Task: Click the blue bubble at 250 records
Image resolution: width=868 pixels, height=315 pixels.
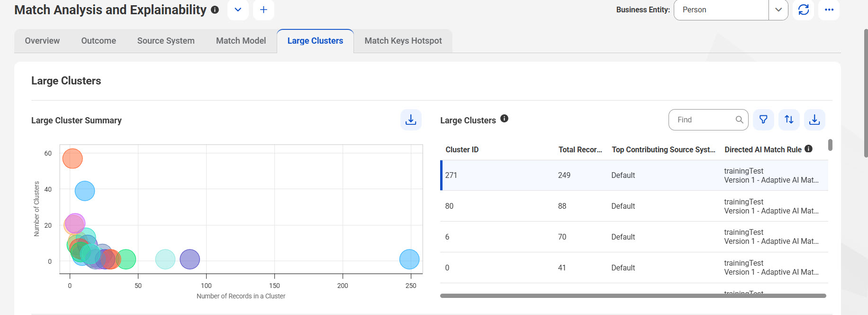Action: click(409, 259)
